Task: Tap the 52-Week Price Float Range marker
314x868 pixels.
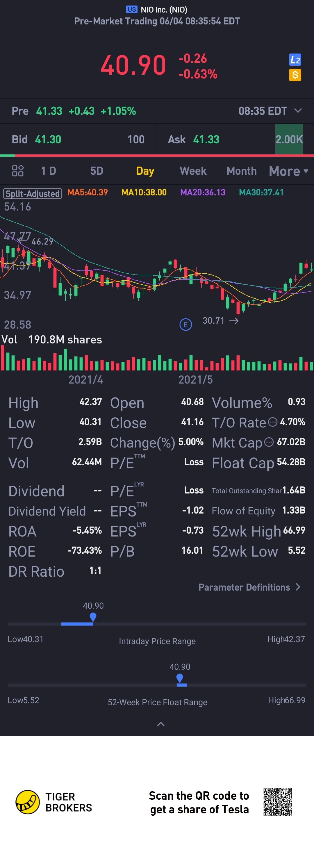Action: click(180, 678)
